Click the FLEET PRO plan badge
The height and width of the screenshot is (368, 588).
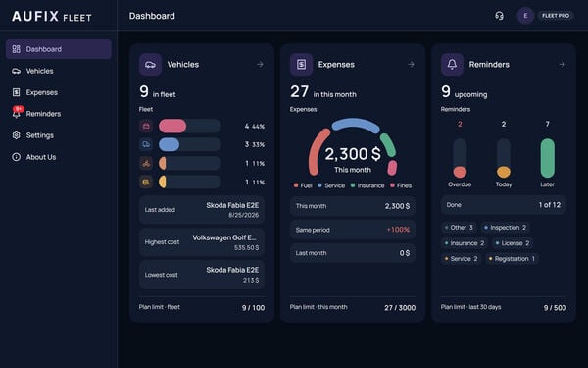pyautogui.click(x=556, y=16)
